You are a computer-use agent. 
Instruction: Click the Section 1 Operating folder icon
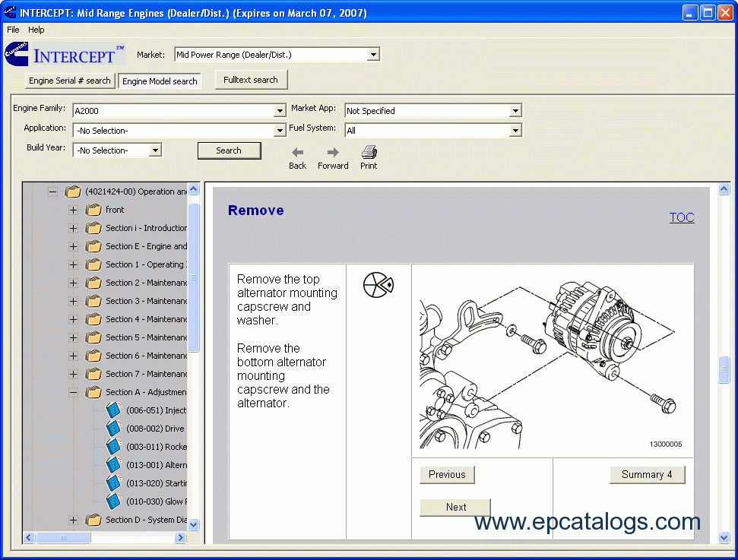click(93, 264)
